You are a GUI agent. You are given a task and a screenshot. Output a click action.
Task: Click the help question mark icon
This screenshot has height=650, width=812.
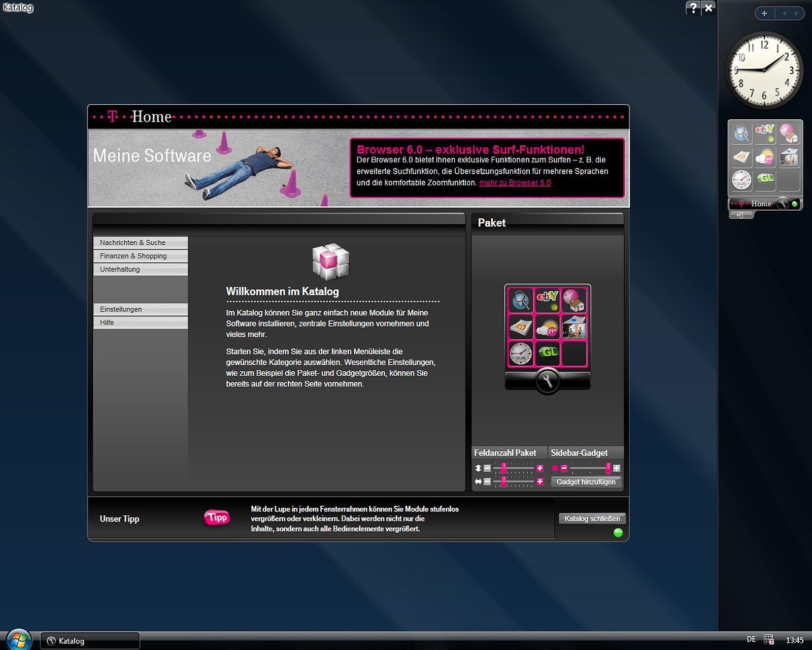(x=693, y=8)
